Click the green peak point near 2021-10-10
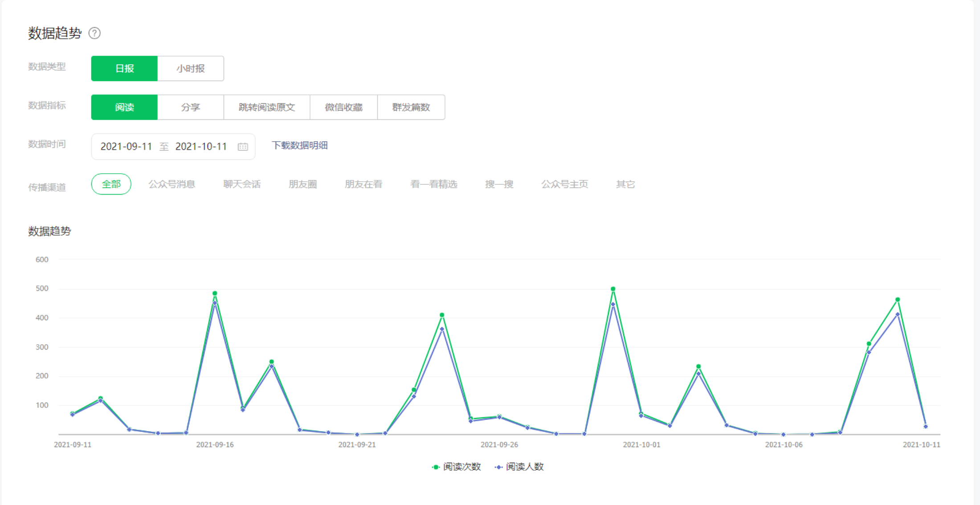Image resolution: width=980 pixels, height=505 pixels. pyautogui.click(x=898, y=300)
